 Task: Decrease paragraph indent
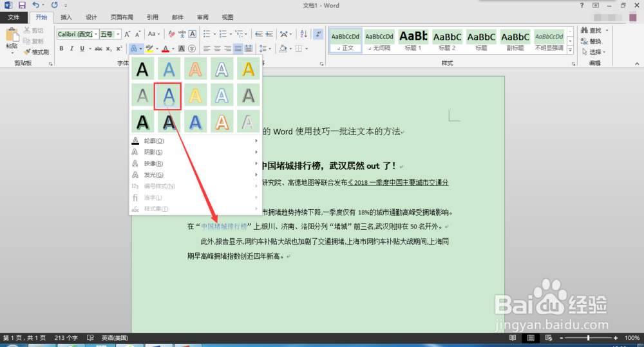click(259, 34)
